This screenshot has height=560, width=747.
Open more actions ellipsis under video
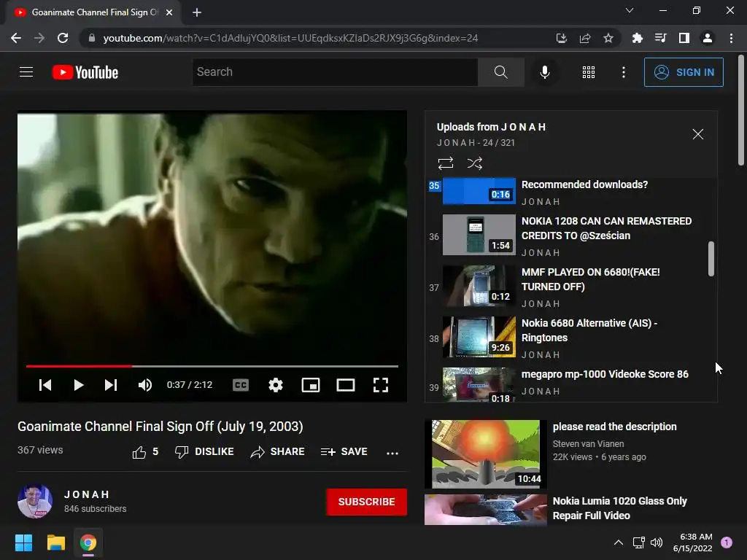pyautogui.click(x=392, y=453)
